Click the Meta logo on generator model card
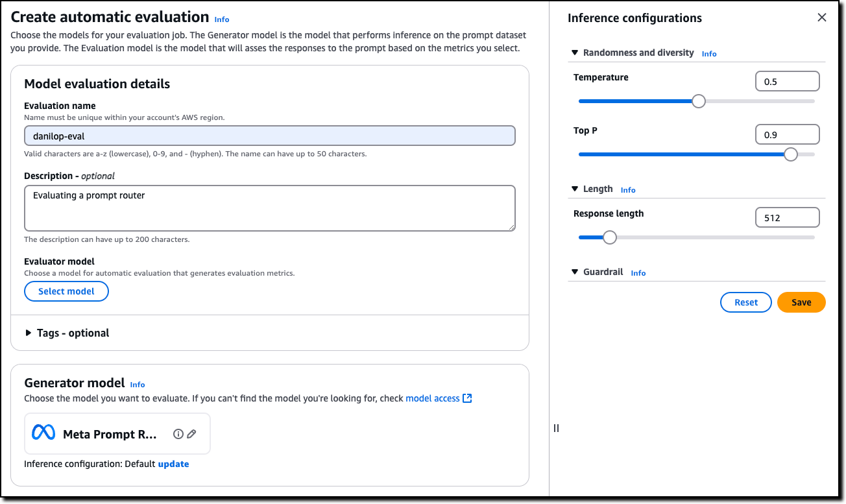The height and width of the screenshot is (504, 846). 43,433
